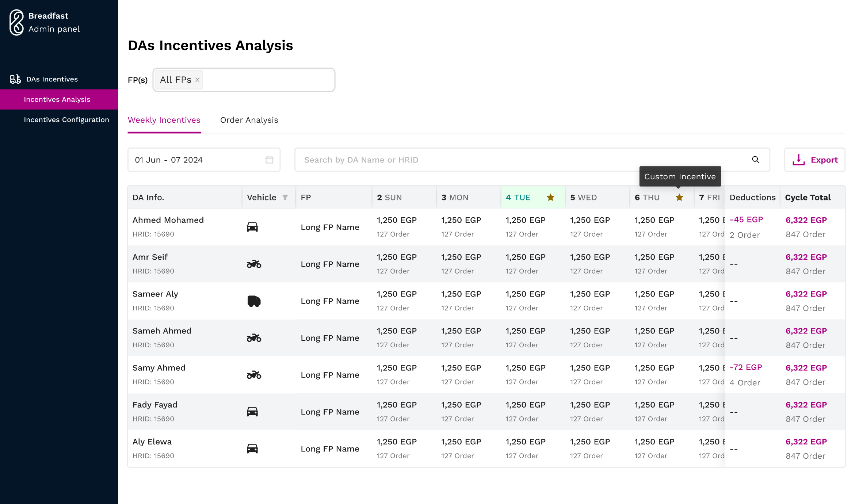
Task: Open Incentives Configuration in sidebar
Action: 66,120
